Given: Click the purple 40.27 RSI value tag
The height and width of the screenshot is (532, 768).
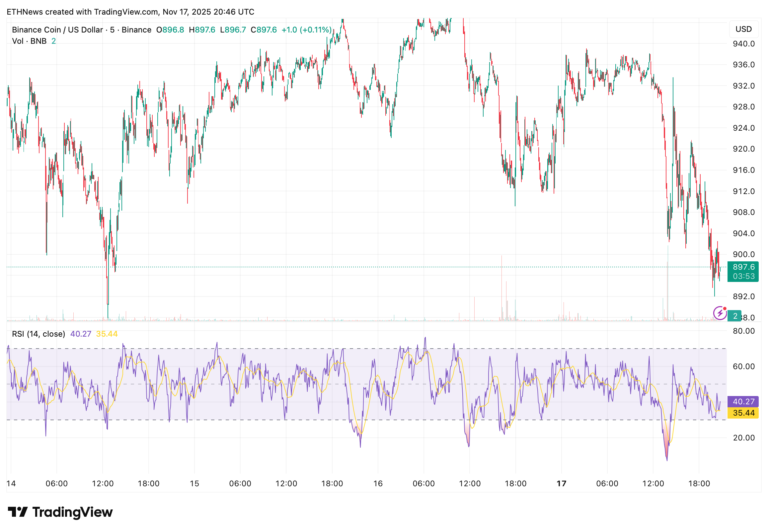Looking at the screenshot, I should pos(743,402).
